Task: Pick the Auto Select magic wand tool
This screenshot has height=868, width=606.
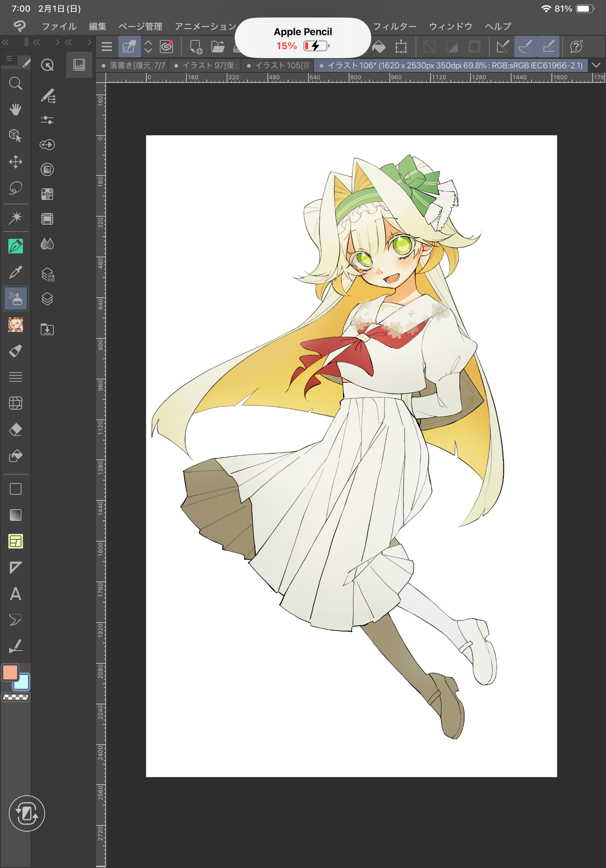Action: point(16,217)
